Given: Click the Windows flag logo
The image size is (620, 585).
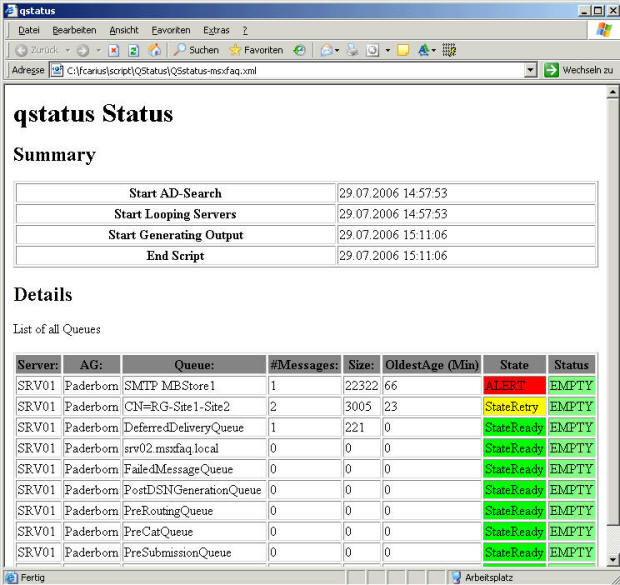Looking at the screenshot, I should (x=603, y=30).
